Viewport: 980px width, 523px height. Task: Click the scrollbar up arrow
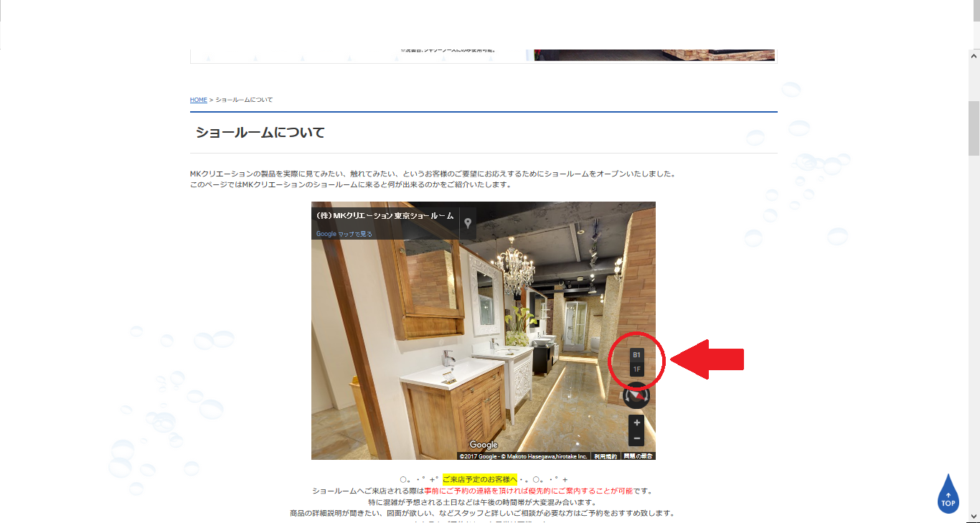(974, 55)
